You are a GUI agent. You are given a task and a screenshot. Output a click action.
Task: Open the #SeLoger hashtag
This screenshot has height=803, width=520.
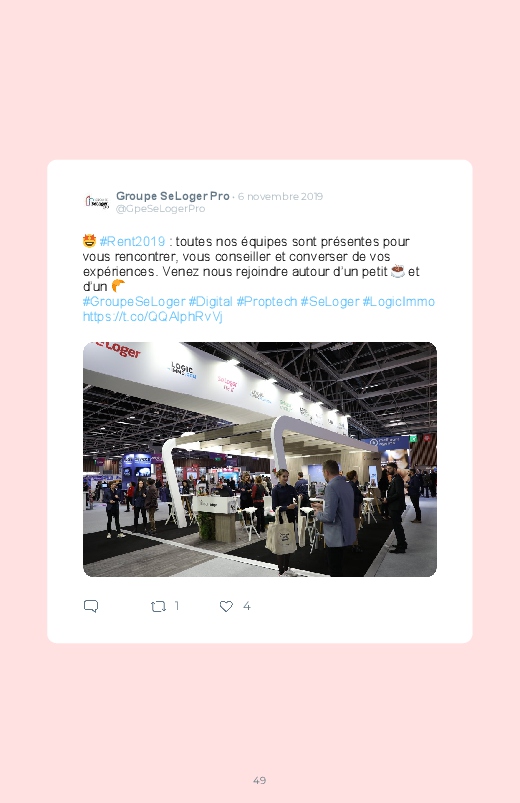coord(330,302)
